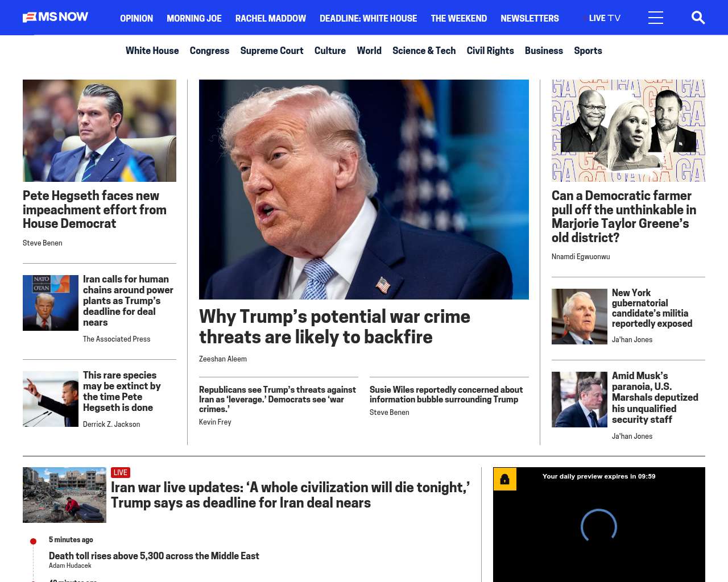Click the search magnifier icon
This screenshot has width=728, height=582.
[698, 18]
